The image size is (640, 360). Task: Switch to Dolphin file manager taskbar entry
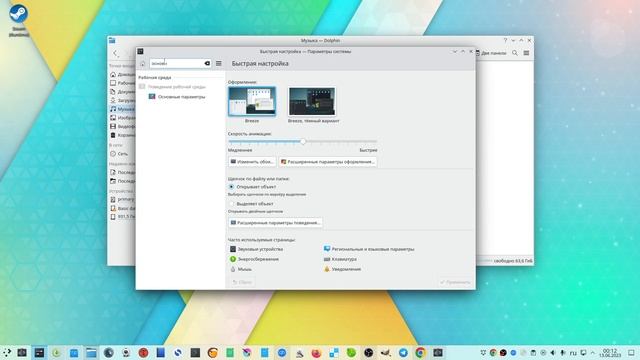click(x=91, y=353)
